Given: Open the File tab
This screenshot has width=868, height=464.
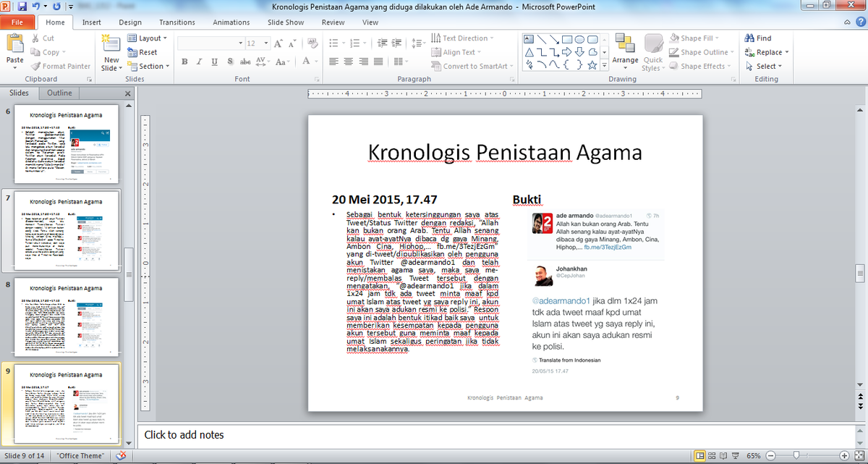Looking at the screenshot, I should 18,22.
